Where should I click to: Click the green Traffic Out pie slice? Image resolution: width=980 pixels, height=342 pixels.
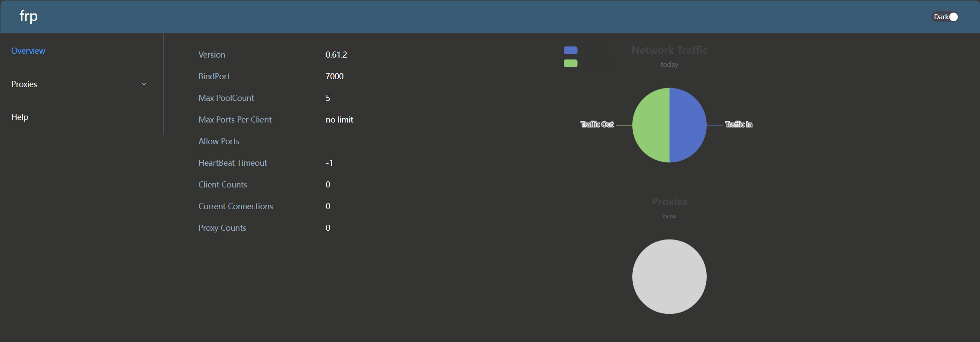pos(651,125)
